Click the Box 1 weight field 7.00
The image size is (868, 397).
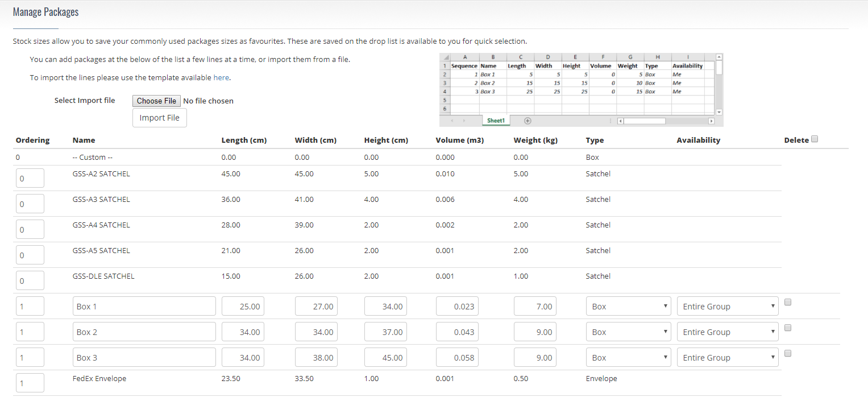(535, 306)
